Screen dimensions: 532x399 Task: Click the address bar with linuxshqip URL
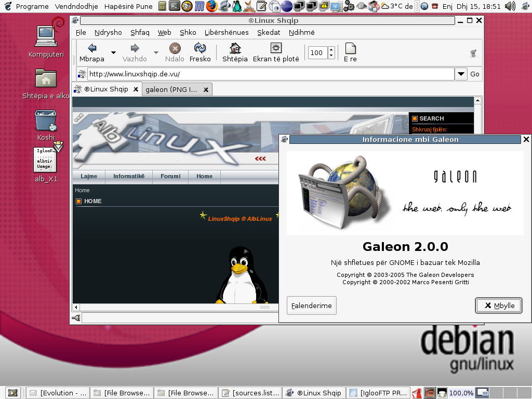pos(271,74)
